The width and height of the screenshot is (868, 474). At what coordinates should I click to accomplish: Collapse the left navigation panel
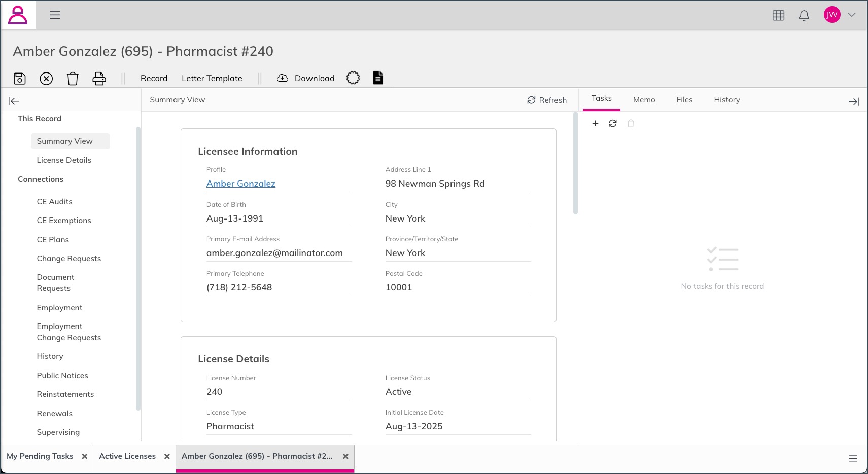point(14,101)
